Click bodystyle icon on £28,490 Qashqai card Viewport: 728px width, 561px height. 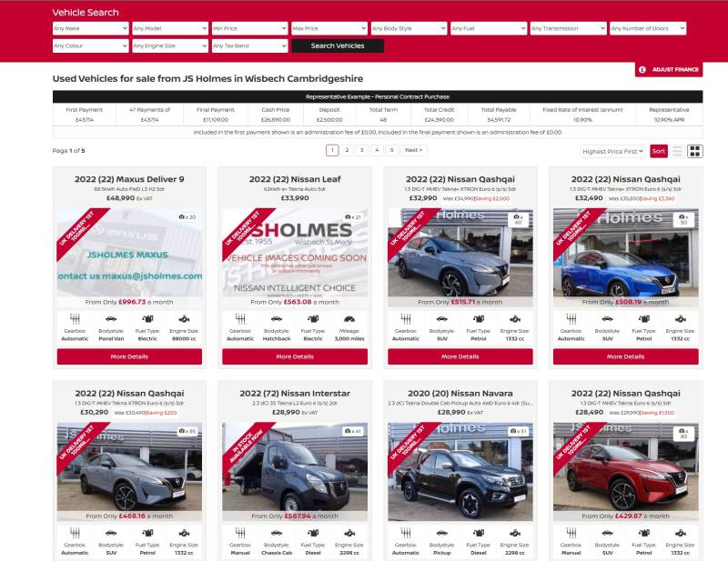pos(607,533)
